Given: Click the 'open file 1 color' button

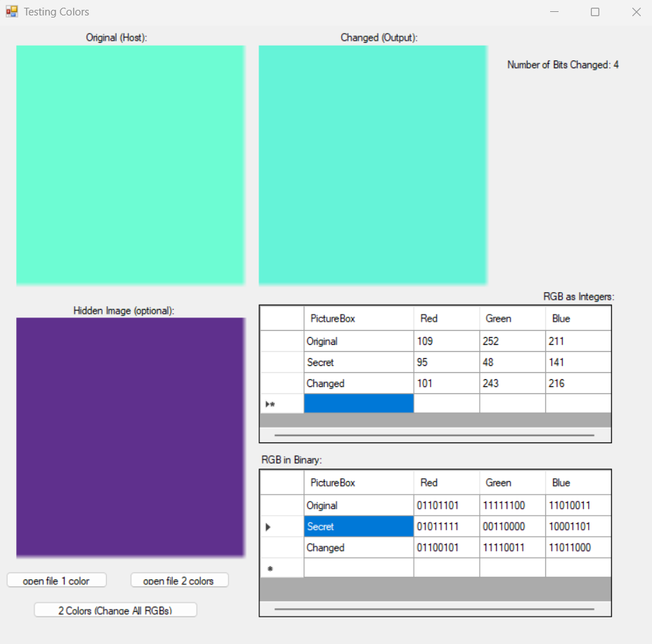Looking at the screenshot, I should tap(57, 580).
